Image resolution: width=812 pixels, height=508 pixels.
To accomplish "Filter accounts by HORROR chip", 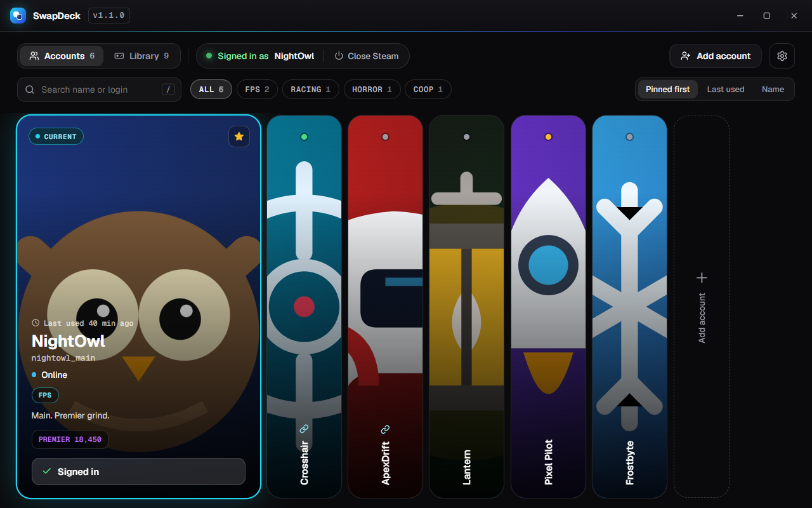I will pos(372,90).
